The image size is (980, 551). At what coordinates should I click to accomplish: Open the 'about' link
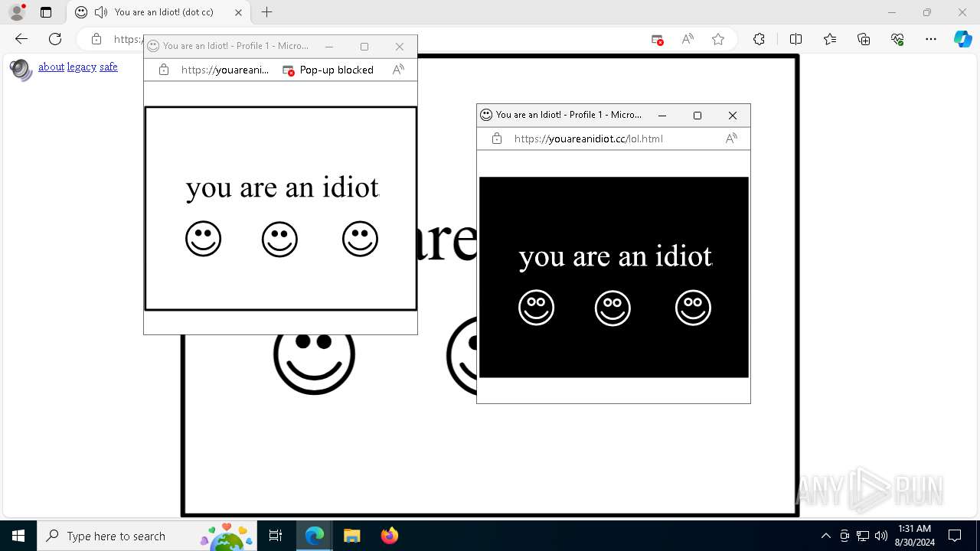pyautogui.click(x=51, y=67)
